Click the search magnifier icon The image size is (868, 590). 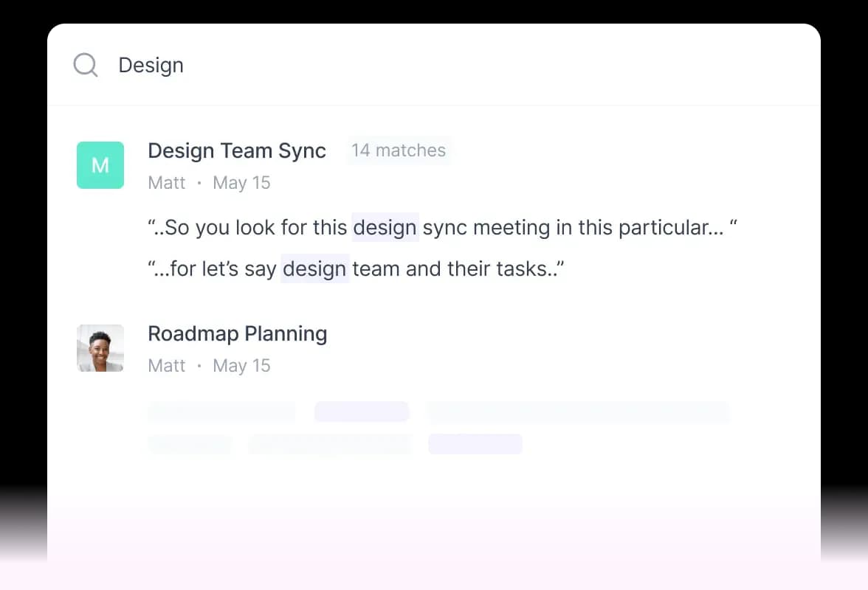pyautogui.click(x=86, y=66)
